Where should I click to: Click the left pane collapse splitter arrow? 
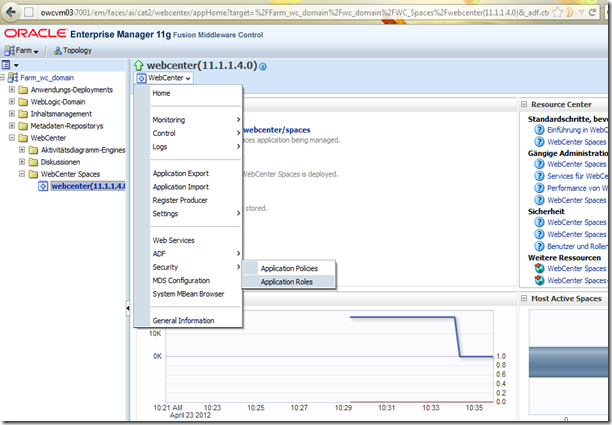(127, 308)
